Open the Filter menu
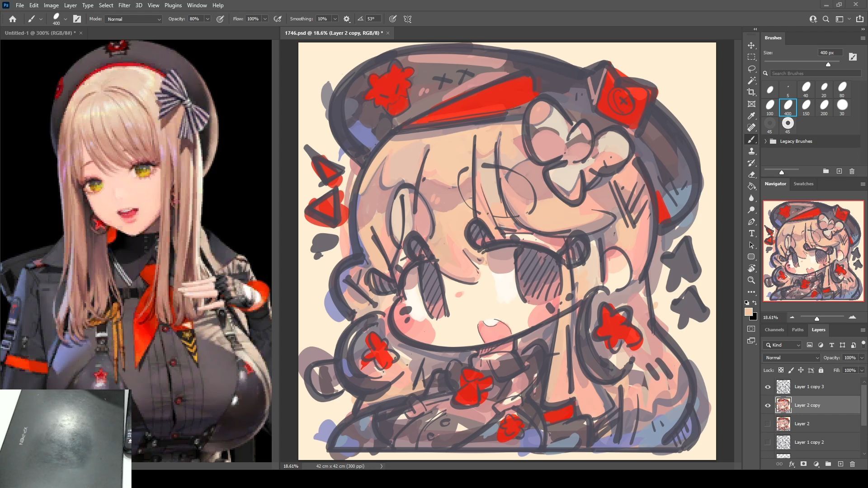The height and width of the screenshot is (488, 868). pyautogui.click(x=124, y=5)
